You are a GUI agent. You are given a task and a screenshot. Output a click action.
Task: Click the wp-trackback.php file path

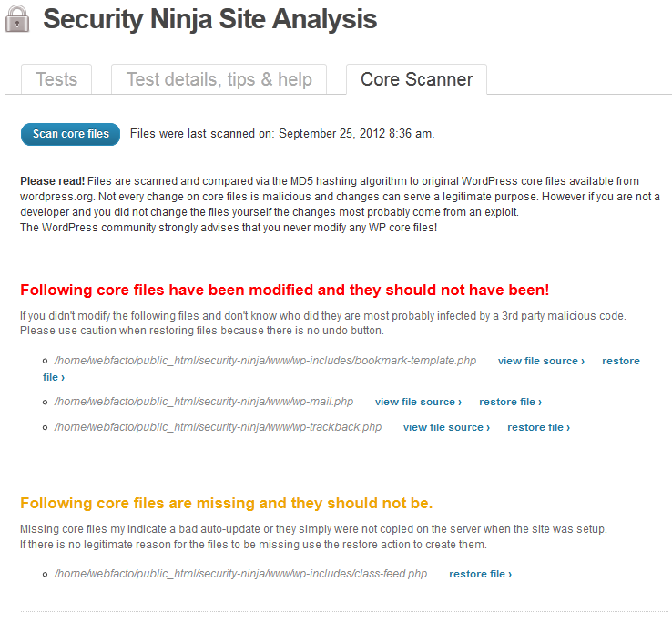pos(218,427)
